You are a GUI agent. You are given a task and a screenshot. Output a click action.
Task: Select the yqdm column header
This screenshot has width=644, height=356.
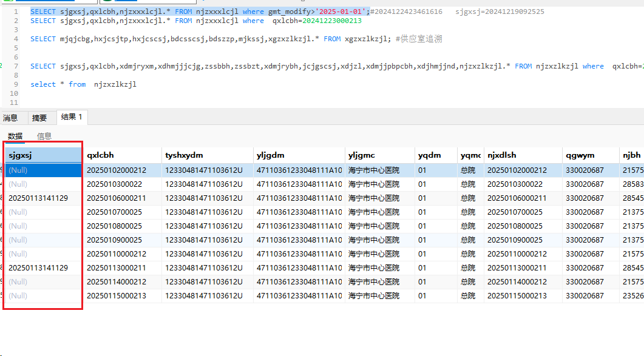point(436,155)
